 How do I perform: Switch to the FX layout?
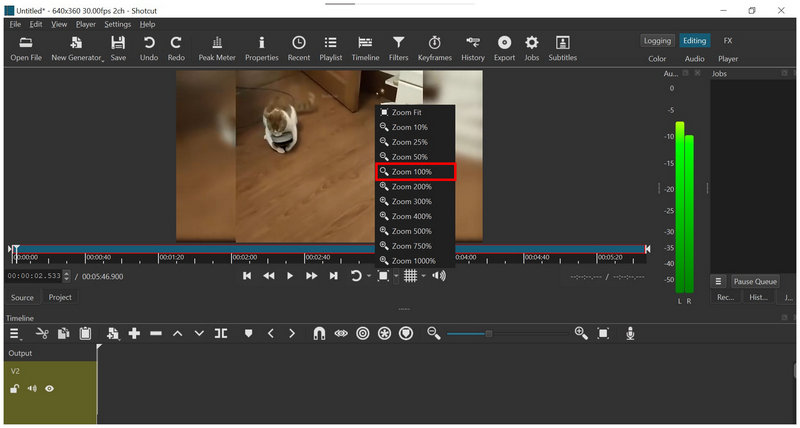click(x=728, y=41)
